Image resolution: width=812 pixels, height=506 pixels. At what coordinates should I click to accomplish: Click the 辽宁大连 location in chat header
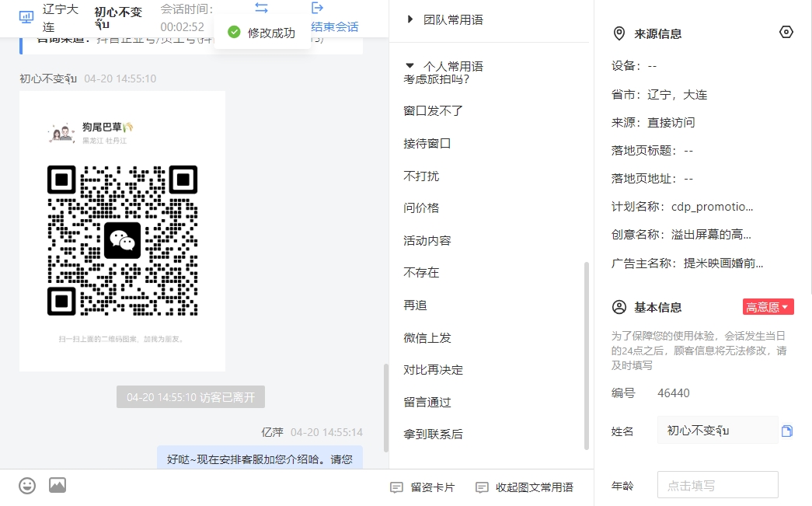60,18
